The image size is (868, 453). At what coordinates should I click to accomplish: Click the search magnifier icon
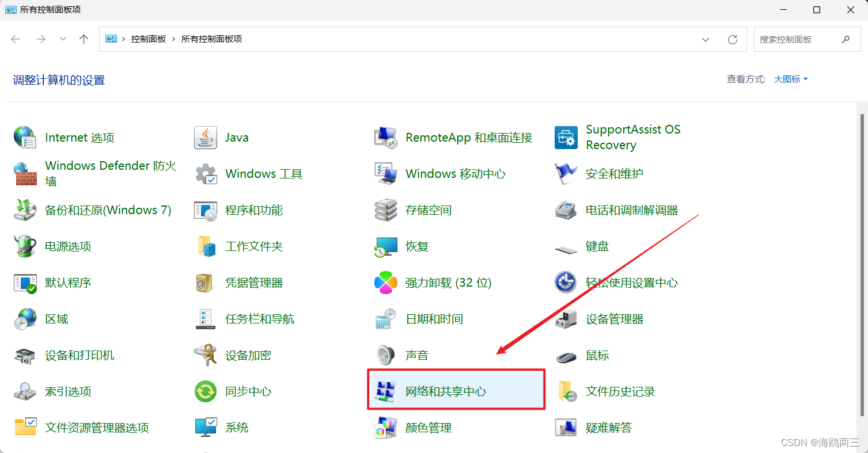pyautogui.click(x=846, y=39)
